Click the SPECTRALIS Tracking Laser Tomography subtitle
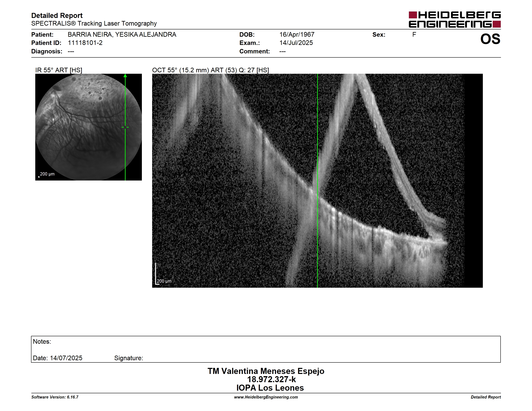532x411 pixels. (94, 23)
